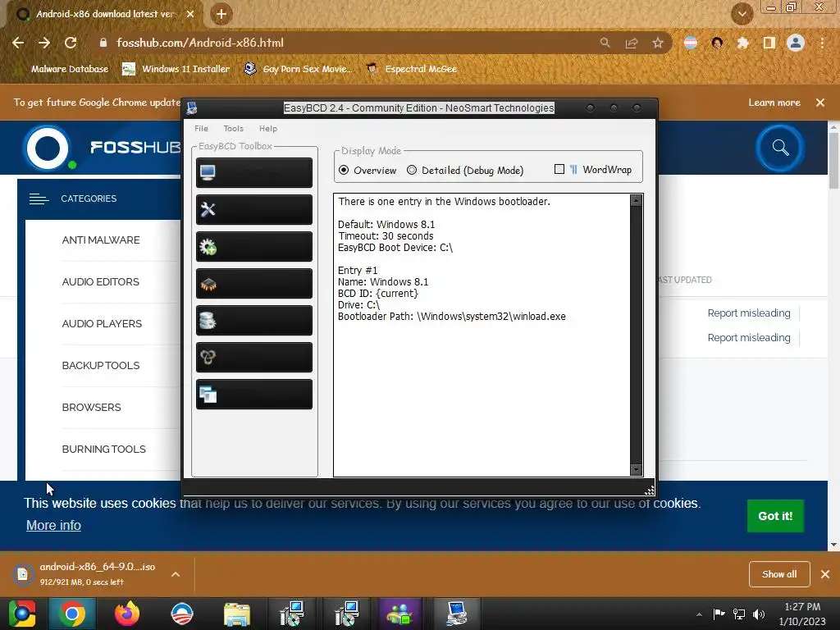The image size is (840, 630).
Task: Select the Android-x86 download Chrome tab
Action: click(x=105, y=14)
